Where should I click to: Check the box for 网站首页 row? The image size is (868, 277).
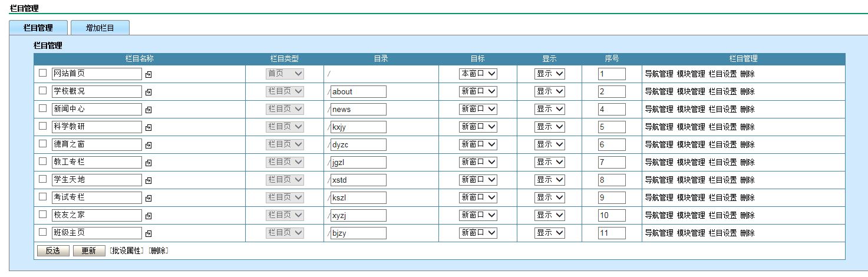click(x=42, y=73)
